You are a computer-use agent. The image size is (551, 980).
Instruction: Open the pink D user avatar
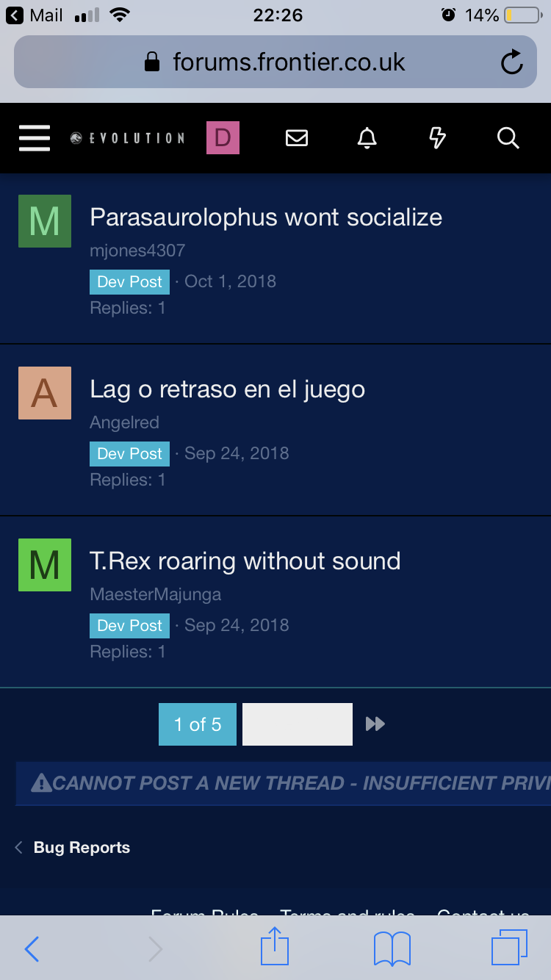(x=223, y=137)
